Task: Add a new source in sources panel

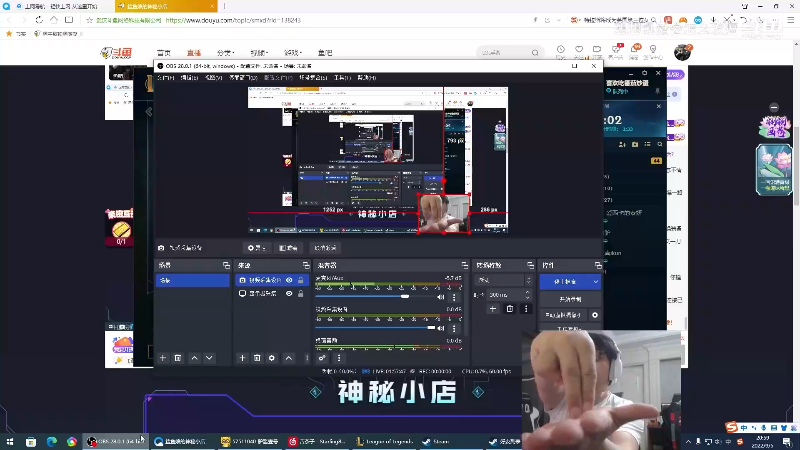Action: pyautogui.click(x=242, y=358)
